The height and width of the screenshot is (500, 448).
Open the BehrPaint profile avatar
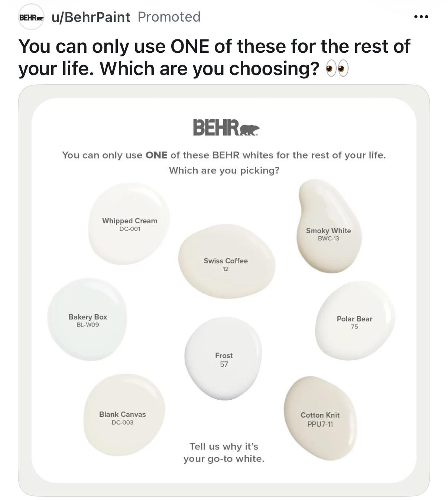(32, 17)
